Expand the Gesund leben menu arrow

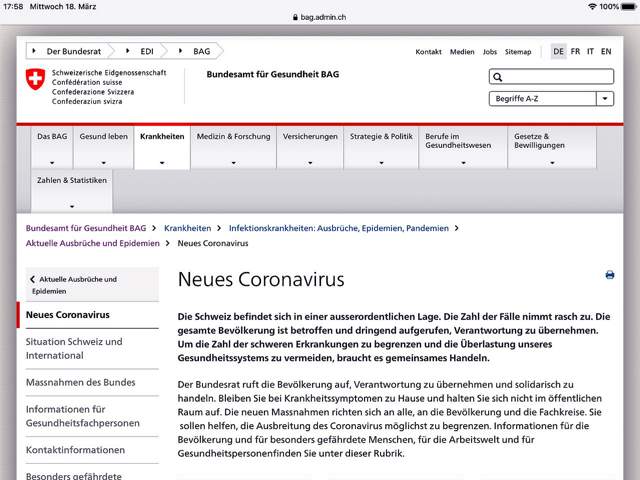104,163
